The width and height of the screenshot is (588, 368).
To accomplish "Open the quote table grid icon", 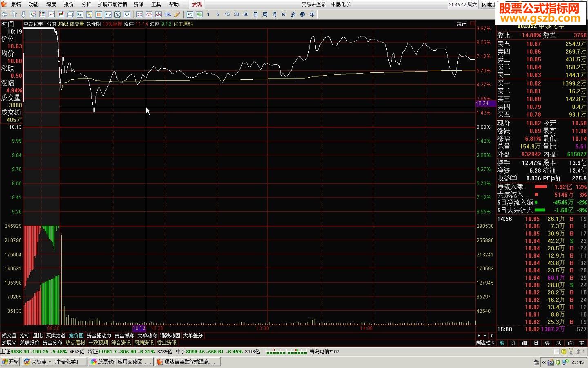I will 42,14.
